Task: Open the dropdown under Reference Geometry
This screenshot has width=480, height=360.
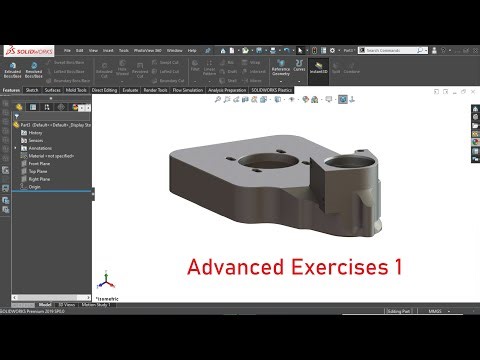Action: pos(281,81)
